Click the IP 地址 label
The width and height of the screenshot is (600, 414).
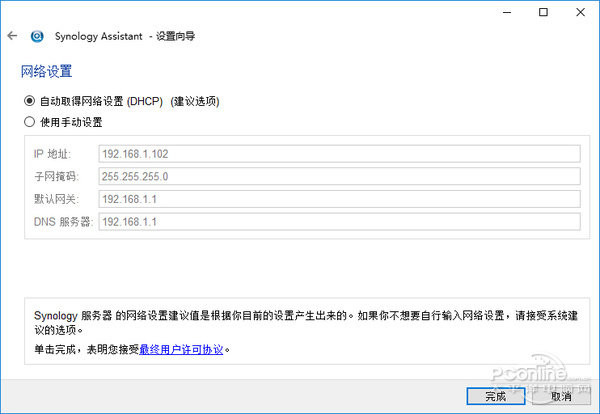(52, 154)
